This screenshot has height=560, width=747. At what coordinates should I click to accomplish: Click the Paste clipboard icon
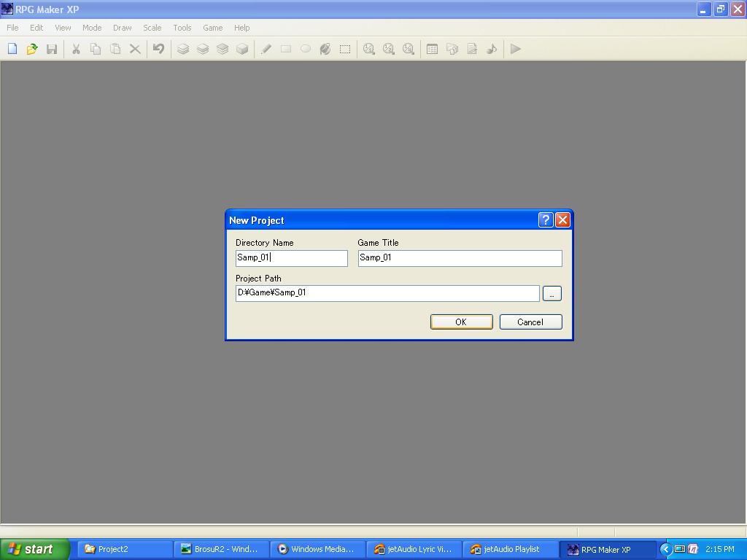coord(115,49)
